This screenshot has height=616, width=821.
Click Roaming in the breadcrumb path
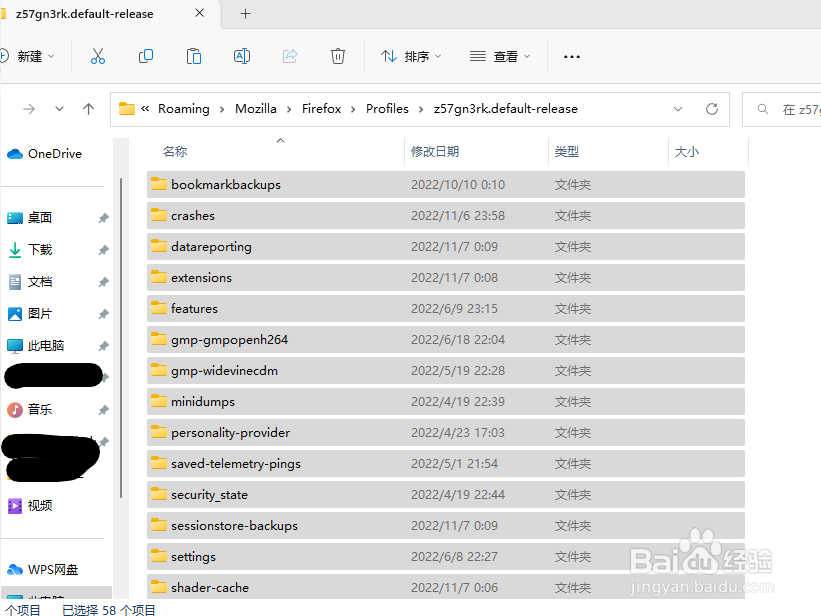pos(184,108)
